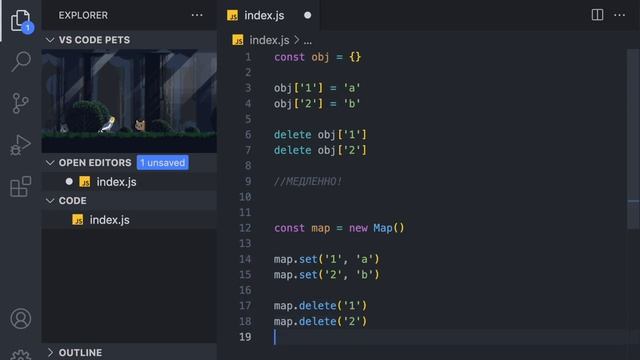Click line number 19 in gutter

[245, 337]
